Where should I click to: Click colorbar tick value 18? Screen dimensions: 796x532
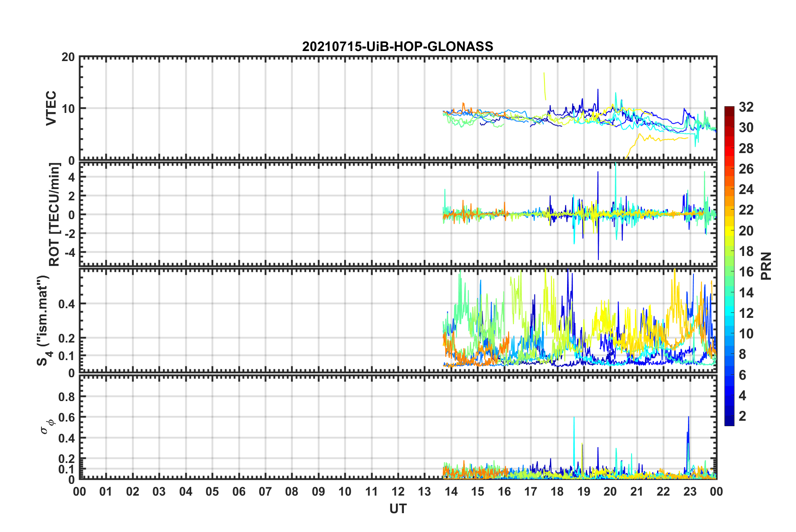[746, 251]
